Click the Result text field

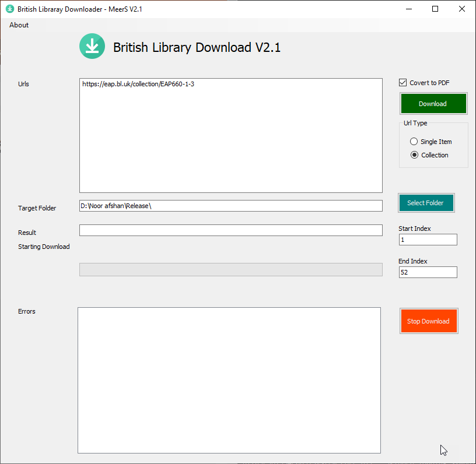pyautogui.click(x=231, y=230)
